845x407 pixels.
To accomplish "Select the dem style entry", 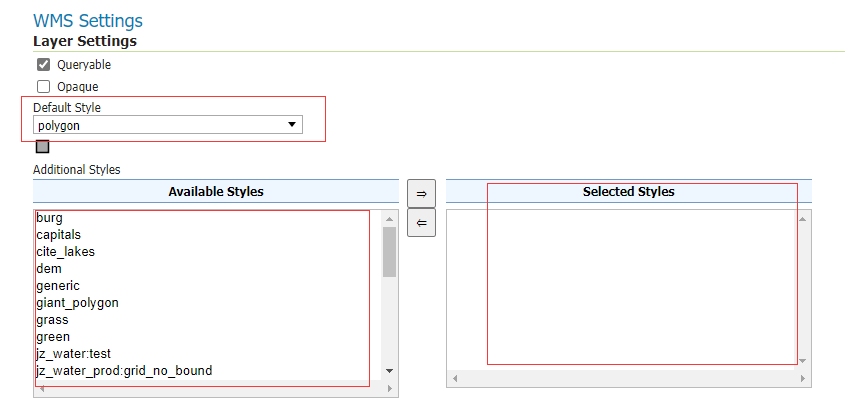I will pos(49,268).
